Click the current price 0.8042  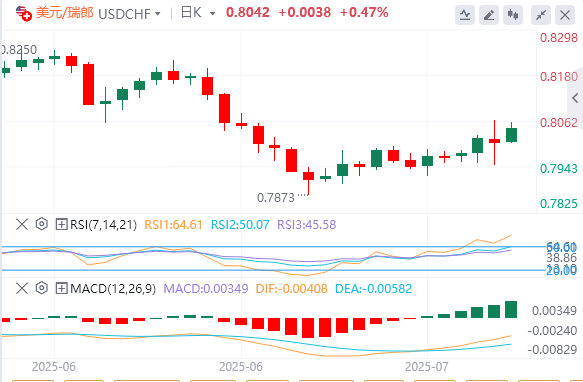[248, 13]
